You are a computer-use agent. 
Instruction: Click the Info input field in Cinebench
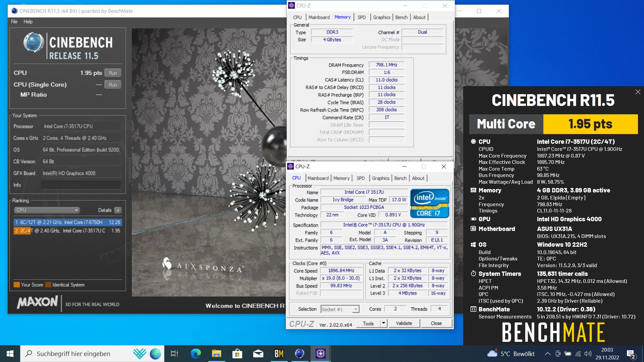(81, 185)
